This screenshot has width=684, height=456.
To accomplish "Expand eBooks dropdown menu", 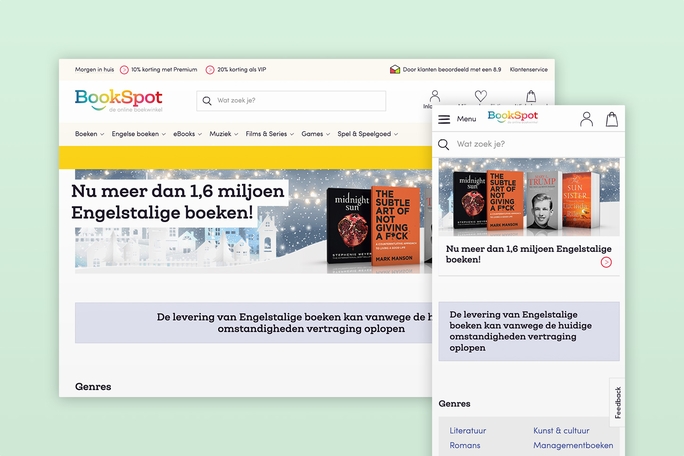I will click(188, 134).
